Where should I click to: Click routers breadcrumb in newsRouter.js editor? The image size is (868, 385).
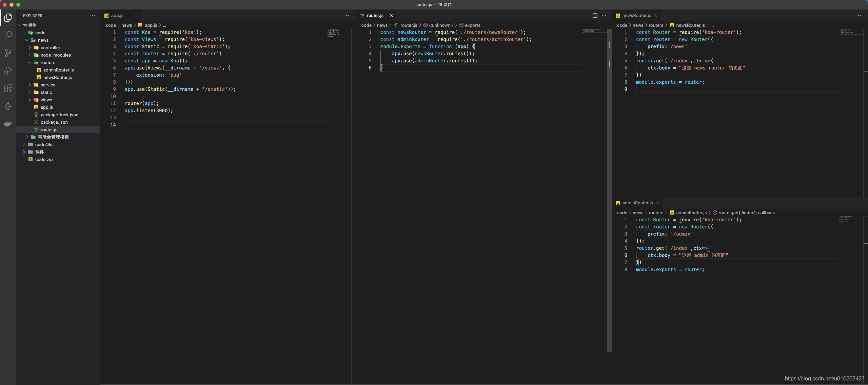[656, 25]
